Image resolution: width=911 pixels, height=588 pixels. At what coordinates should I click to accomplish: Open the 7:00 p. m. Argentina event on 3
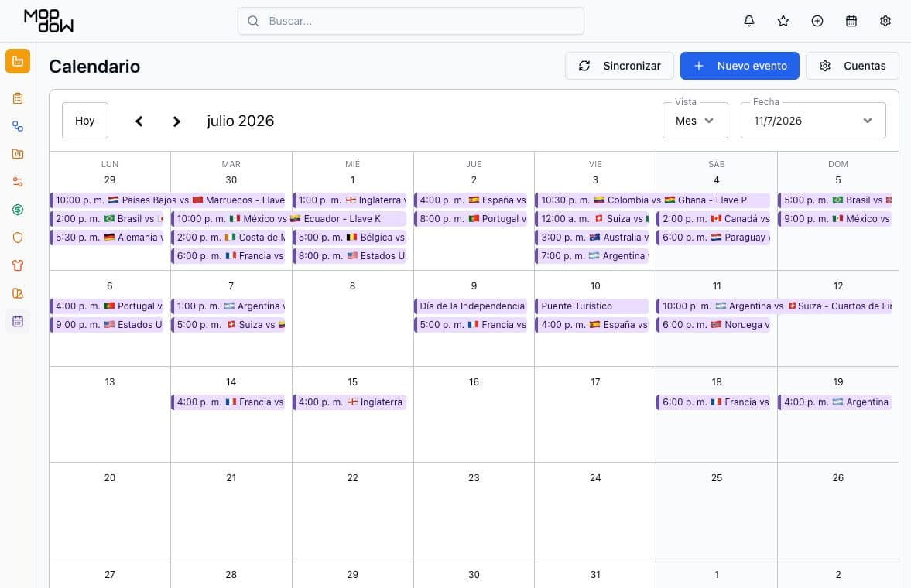coord(592,255)
